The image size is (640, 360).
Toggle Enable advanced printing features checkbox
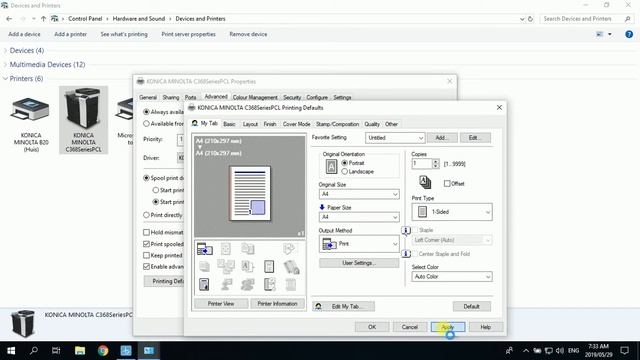coord(147,267)
